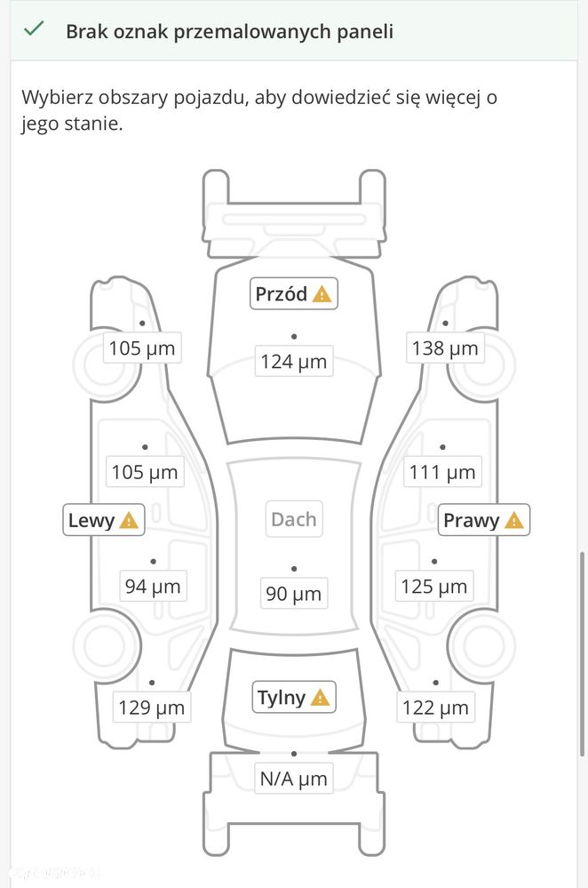
Task: Click the warning triangle on Tylny label
Action: click(321, 697)
